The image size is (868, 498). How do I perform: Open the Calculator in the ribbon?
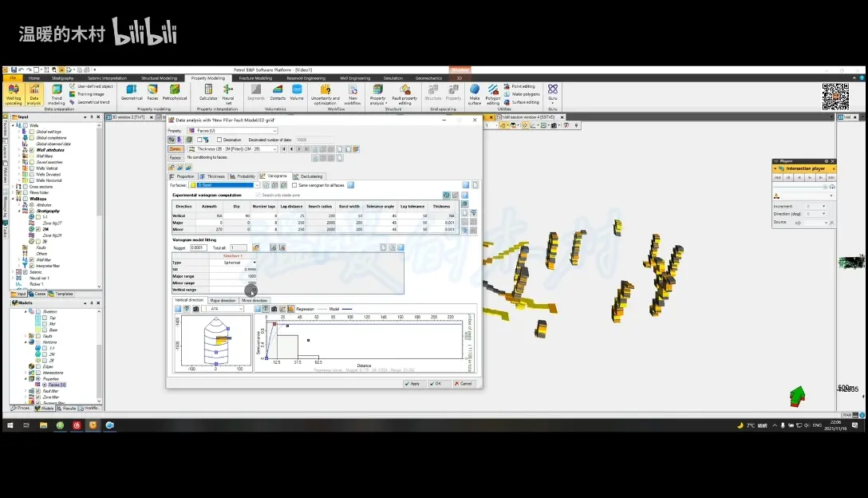coord(208,92)
